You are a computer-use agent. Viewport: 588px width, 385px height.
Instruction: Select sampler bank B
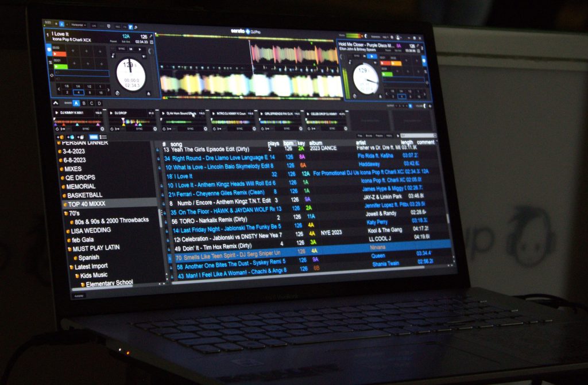click(84, 103)
